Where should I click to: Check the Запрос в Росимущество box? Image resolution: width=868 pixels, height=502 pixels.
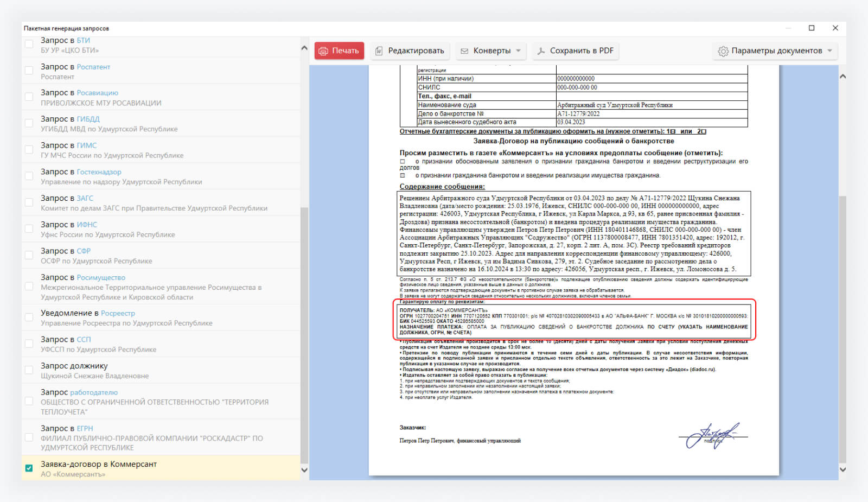pyautogui.click(x=29, y=287)
